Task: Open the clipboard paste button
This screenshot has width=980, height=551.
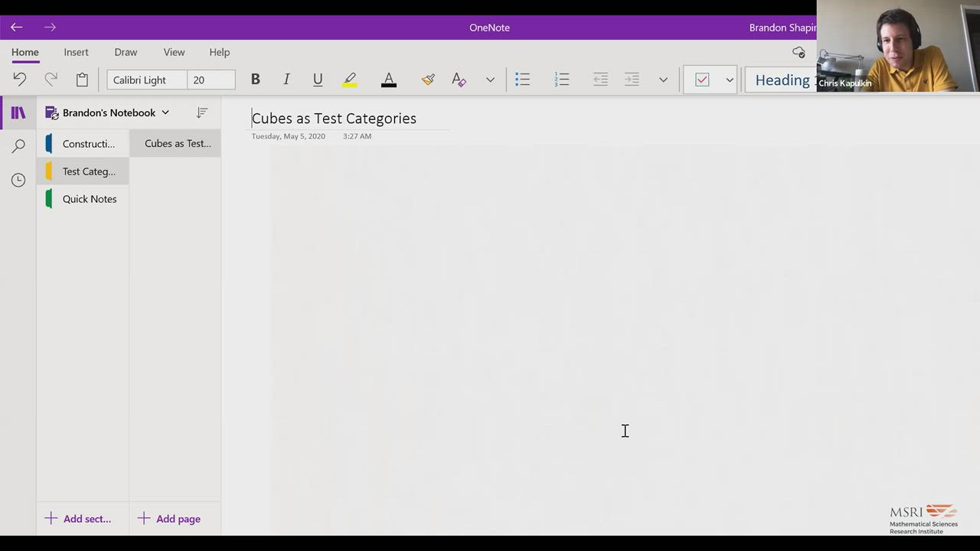Action: click(82, 80)
